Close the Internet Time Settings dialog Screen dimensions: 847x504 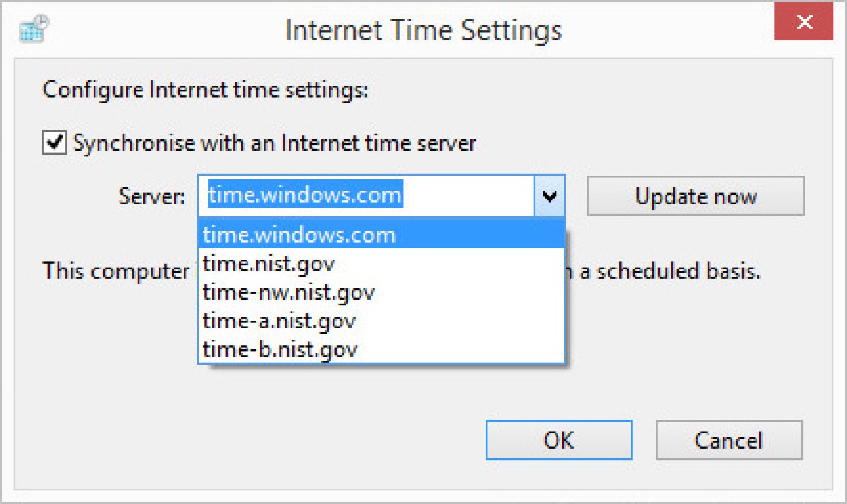[x=803, y=22]
